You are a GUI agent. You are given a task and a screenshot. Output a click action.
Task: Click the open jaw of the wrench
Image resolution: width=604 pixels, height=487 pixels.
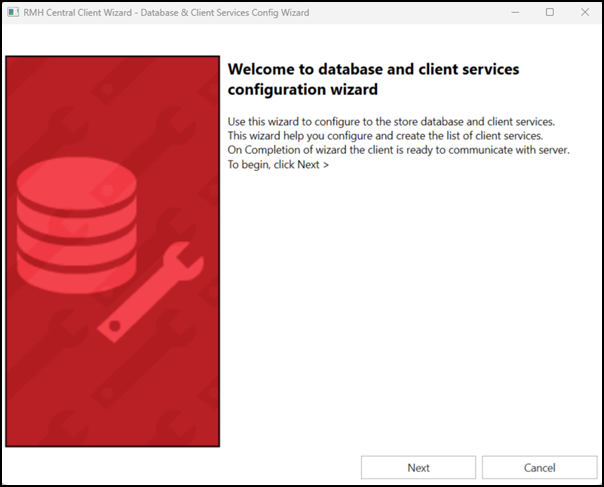(x=189, y=256)
